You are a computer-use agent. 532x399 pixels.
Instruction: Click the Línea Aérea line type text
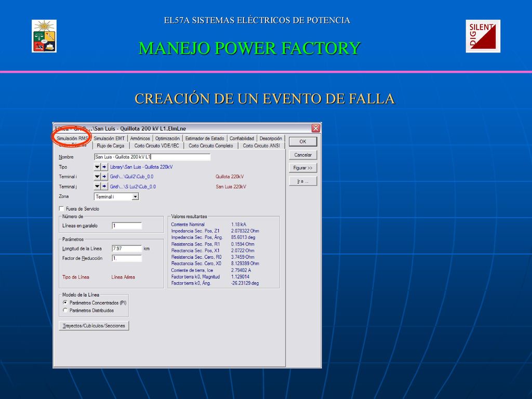(x=123, y=277)
